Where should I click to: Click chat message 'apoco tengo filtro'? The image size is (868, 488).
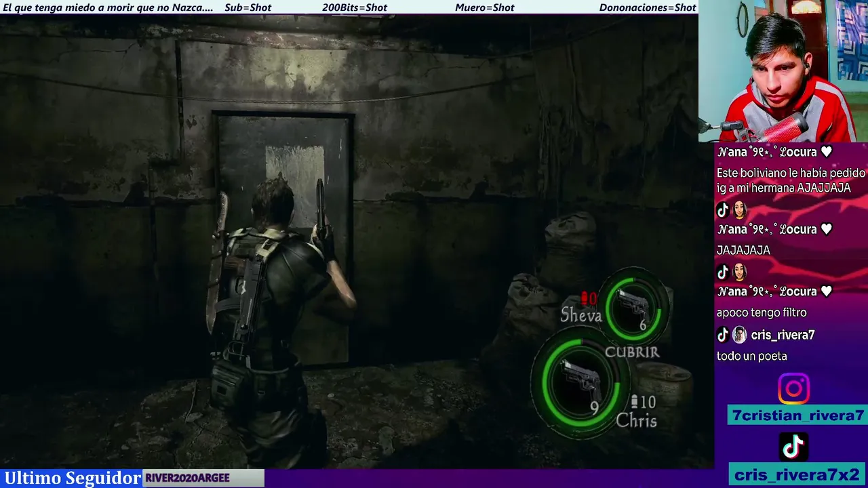coord(762,312)
